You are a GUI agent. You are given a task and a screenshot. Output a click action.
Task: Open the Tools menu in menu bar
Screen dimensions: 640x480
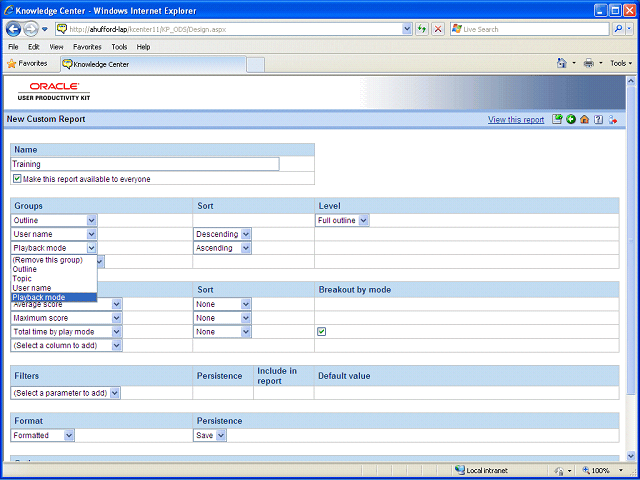(x=119, y=47)
